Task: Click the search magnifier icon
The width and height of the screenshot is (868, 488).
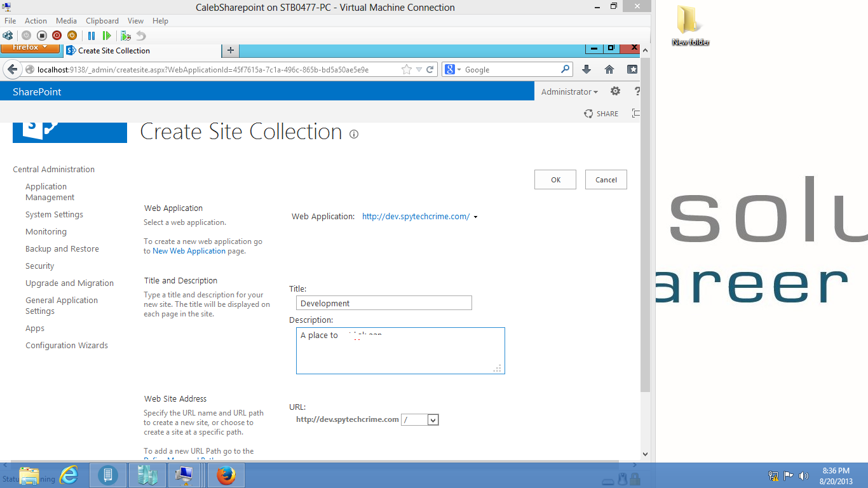Action: point(565,69)
